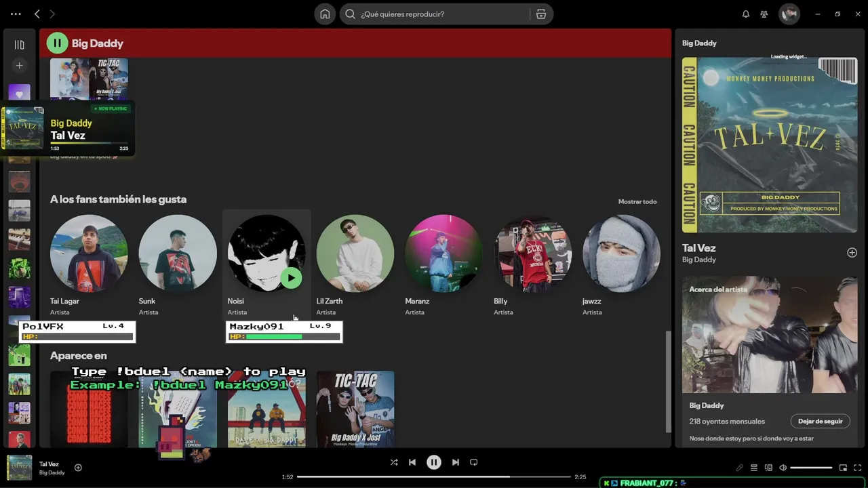Adjust the volume slider

pos(811,468)
